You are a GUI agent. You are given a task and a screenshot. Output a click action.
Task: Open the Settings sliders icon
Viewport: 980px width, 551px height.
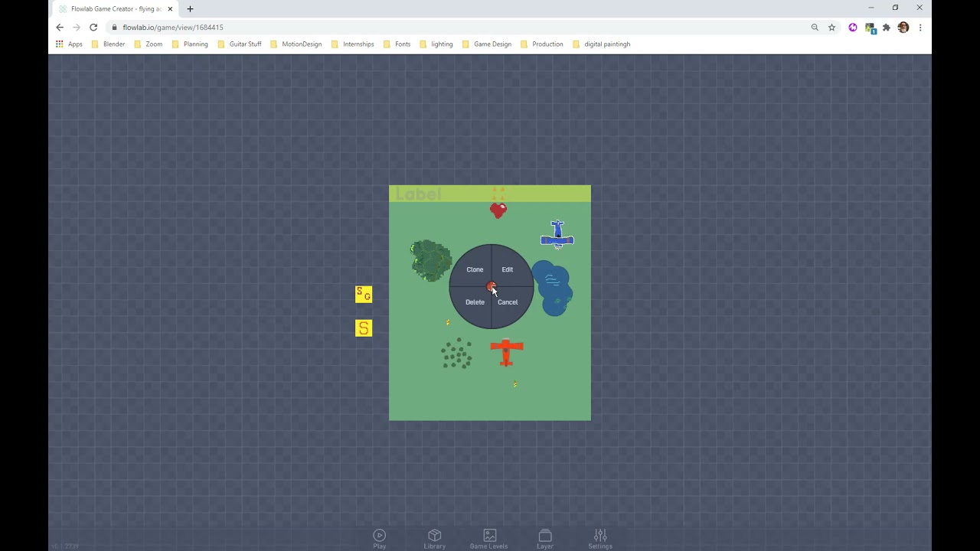pos(600,536)
